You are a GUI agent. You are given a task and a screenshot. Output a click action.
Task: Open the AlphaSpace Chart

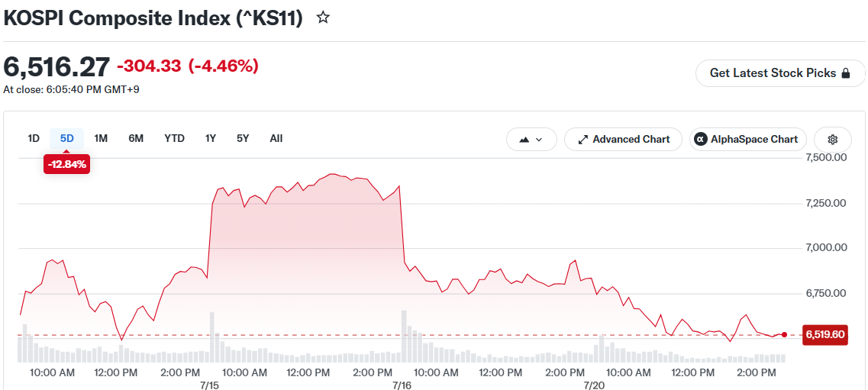coord(748,140)
